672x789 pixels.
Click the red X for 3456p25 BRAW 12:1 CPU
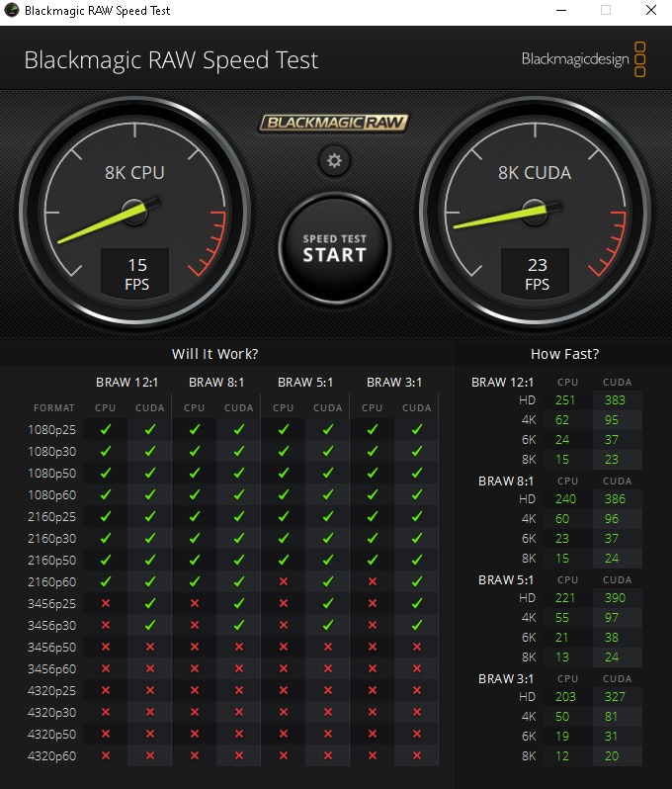point(106,603)
